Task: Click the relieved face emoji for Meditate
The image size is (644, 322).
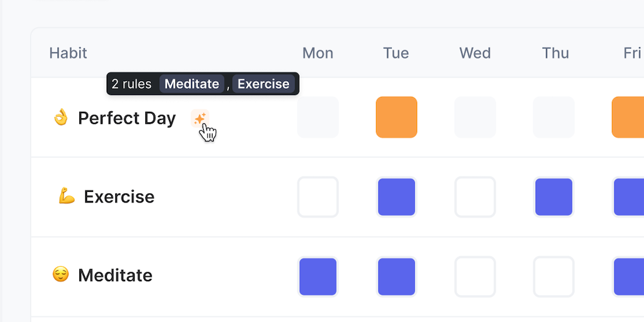Action: pos(60,275)
